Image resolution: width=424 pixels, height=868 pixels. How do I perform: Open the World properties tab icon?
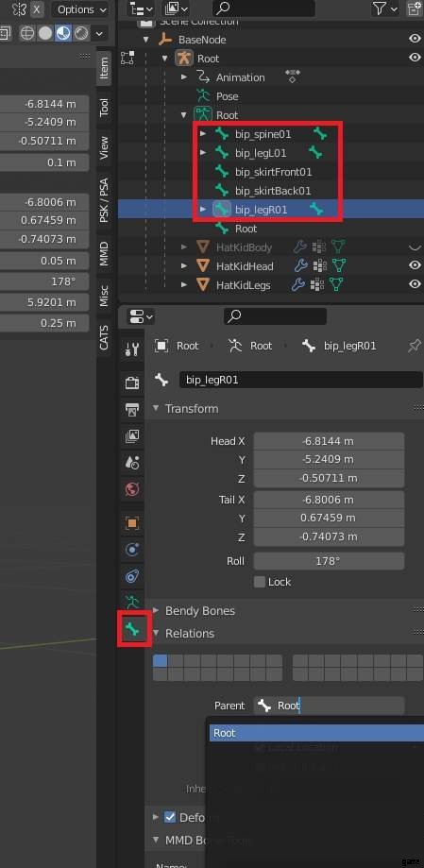point(132,489)
